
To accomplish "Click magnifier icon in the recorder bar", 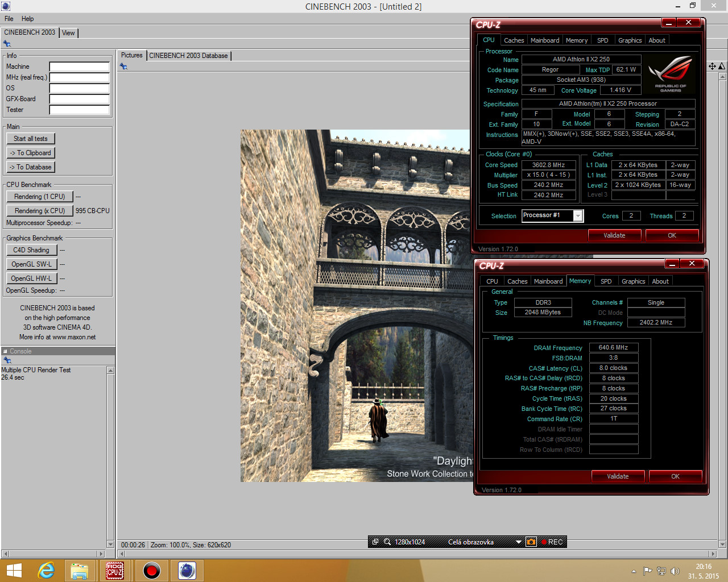I will coord(387,542).
